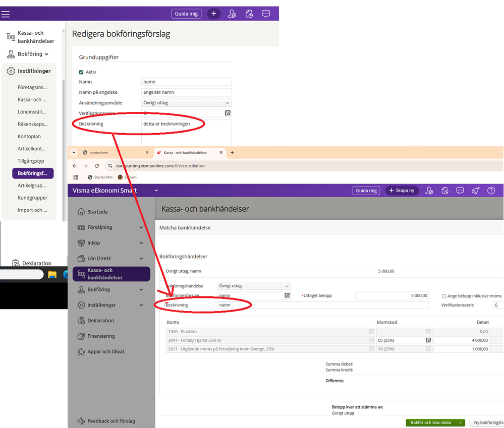Expand the Lön Direkt sidebar section

click(141, 259)
